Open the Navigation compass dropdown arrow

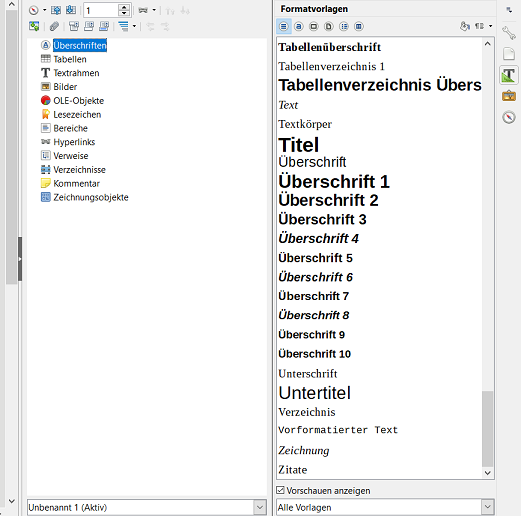pos(44,10)
